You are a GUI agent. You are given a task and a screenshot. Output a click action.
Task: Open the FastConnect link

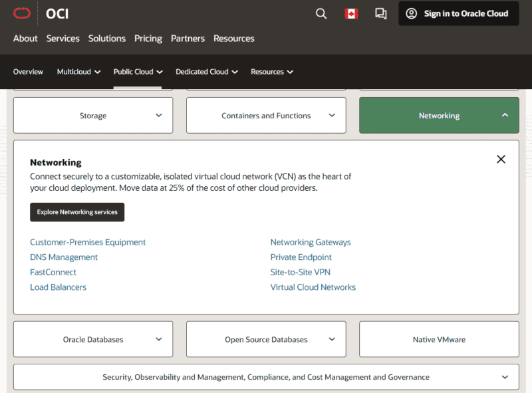pos(53,272)
